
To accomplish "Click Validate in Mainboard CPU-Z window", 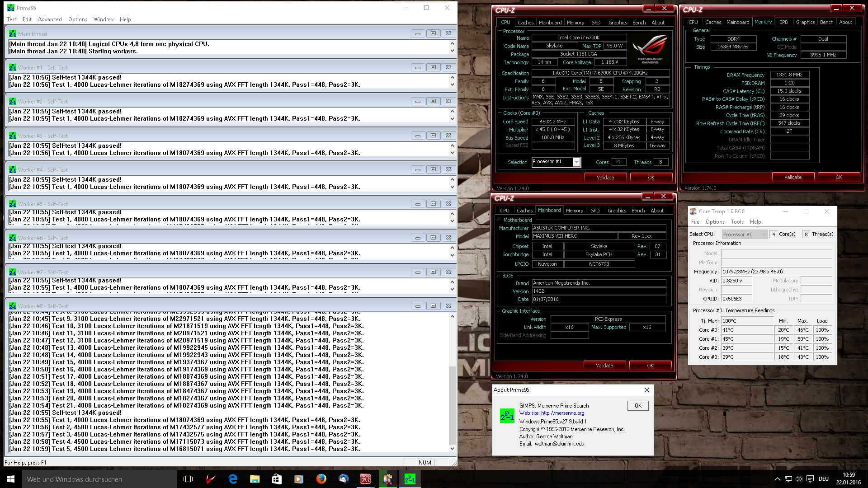I will point(604,366).
